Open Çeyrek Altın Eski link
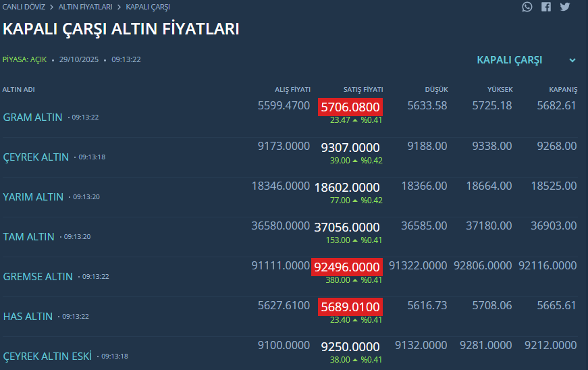The image size is (588, 370). (x=47, y=356)
